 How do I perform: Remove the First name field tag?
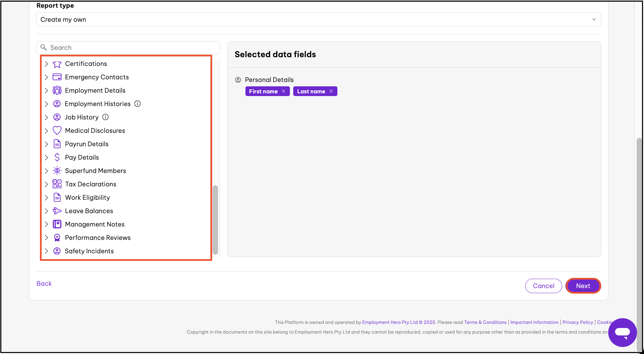point(284,91)
